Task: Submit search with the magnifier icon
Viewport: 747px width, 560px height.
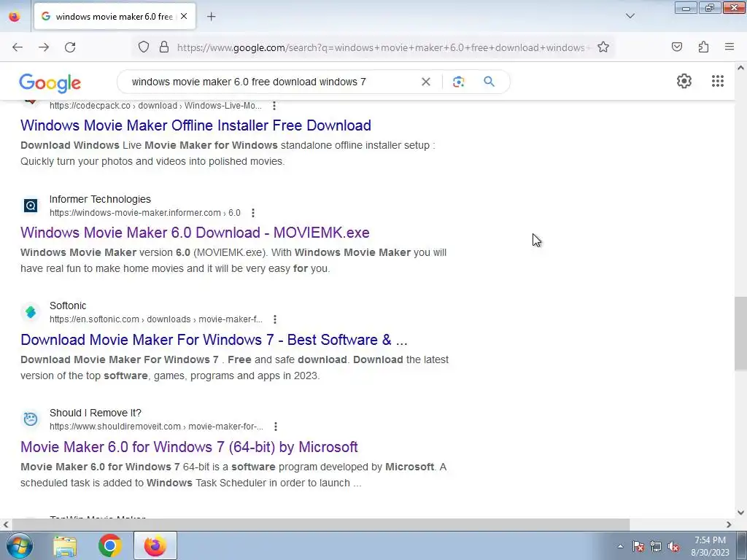Action: (x=489, y=82)
